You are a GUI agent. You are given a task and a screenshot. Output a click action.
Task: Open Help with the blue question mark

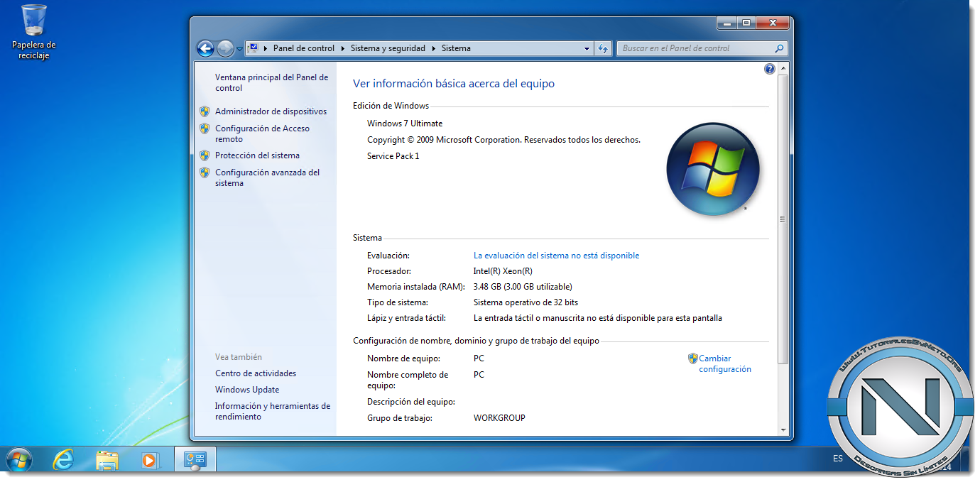tap(770, 69)
